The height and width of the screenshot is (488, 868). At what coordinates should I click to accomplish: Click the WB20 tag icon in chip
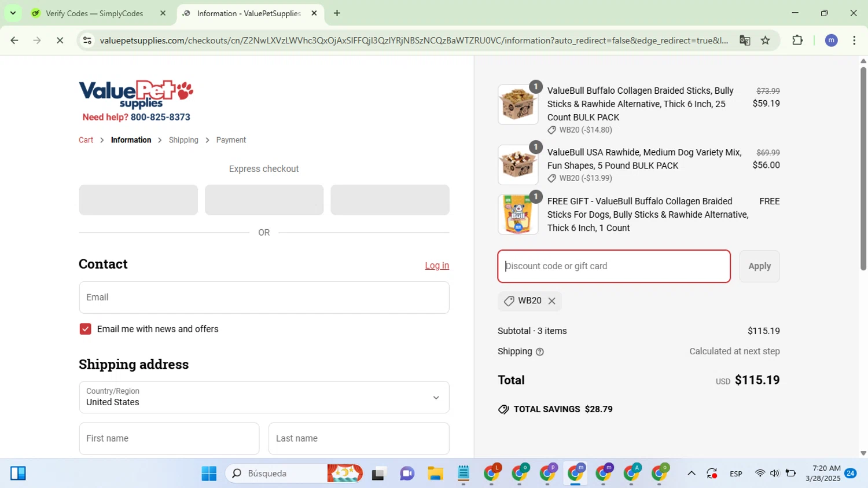pyautogui.click(x=509, y=301)
